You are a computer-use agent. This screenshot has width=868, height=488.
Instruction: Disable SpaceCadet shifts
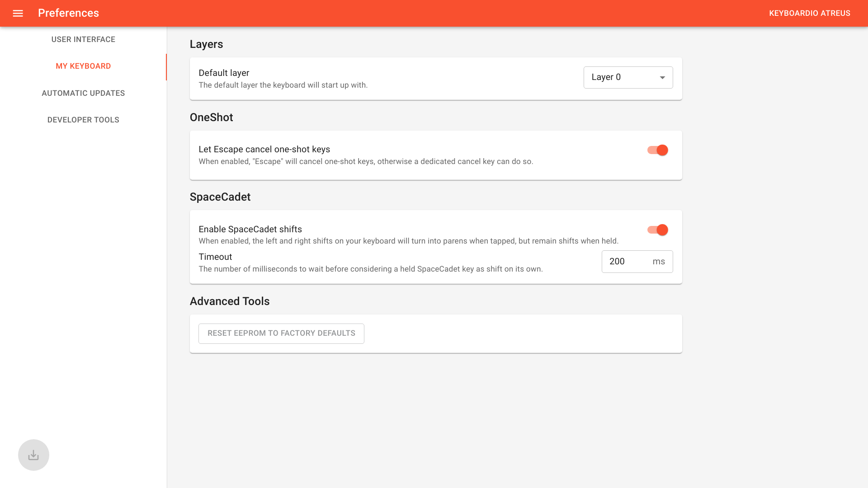point(657,230)
